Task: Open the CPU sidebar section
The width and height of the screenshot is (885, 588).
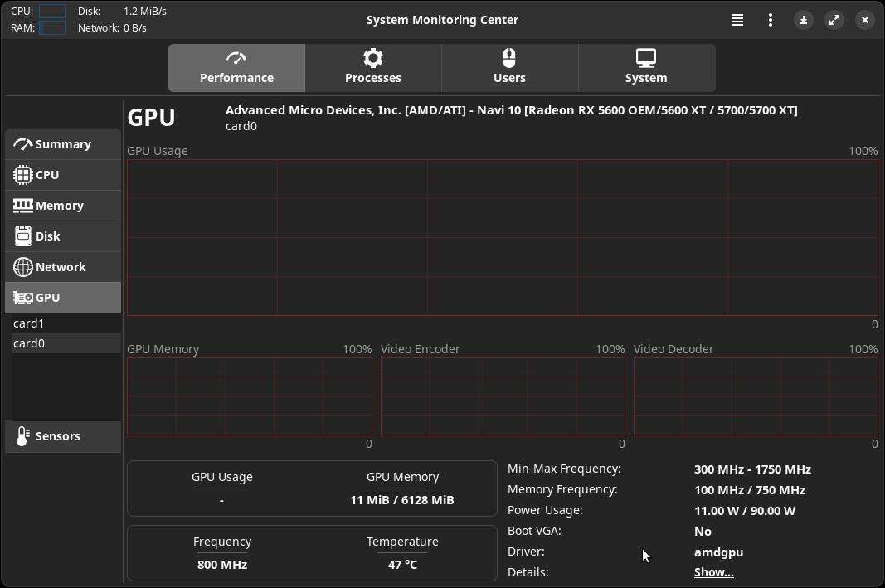Action: coord(63,175)
